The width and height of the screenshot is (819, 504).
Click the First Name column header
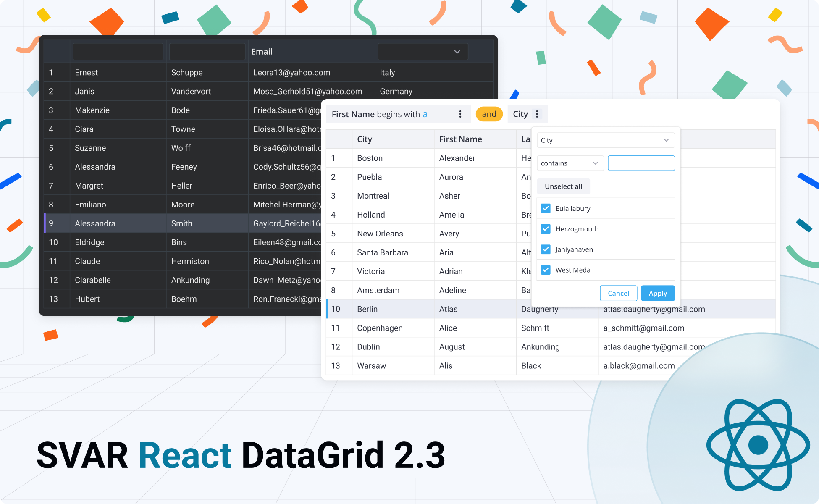coord(460,139)
